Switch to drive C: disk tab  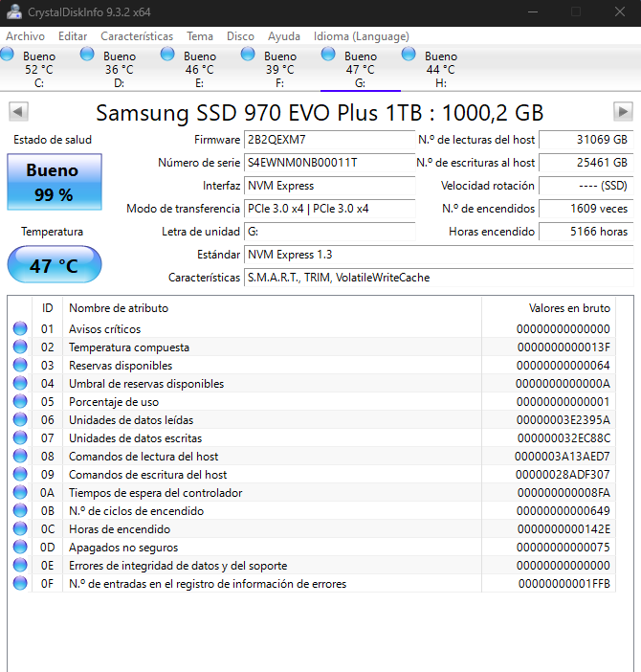(39, 69)
